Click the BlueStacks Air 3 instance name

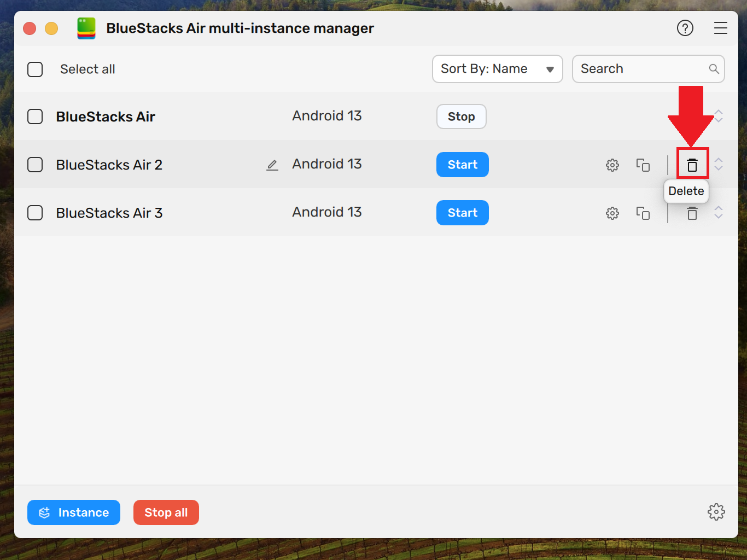click(109, 213)
